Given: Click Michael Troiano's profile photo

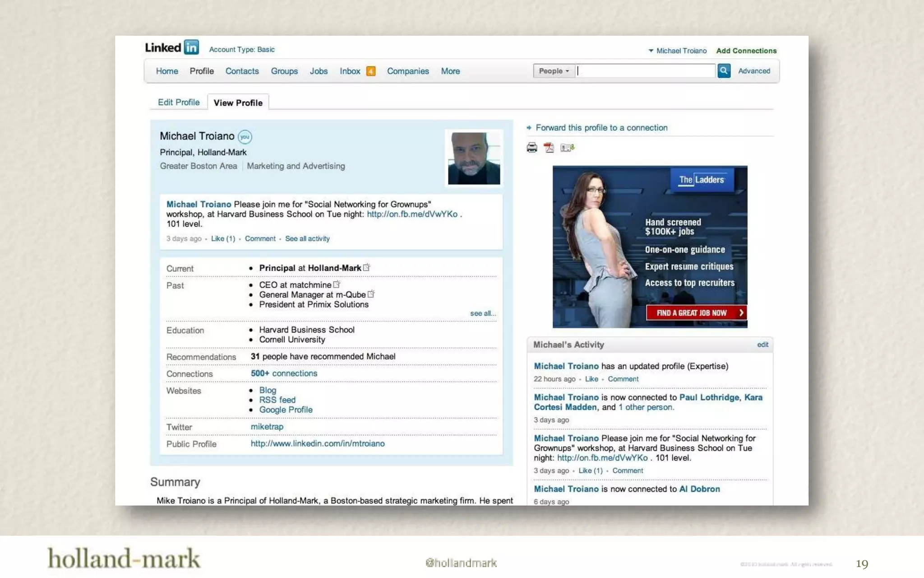Looking at the screenshot, I should click(474, 158).
